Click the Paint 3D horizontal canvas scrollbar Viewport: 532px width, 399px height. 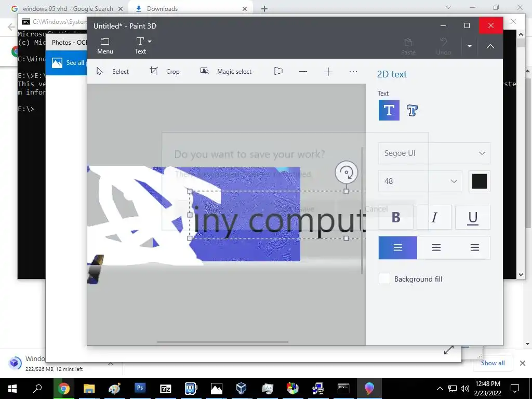coord(222,342)
